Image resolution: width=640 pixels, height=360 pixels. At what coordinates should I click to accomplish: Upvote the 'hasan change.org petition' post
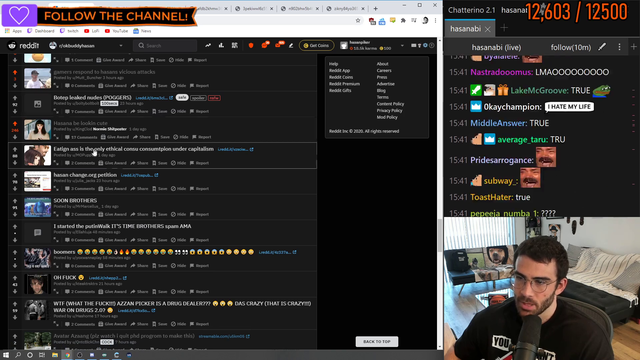click(15, 175)
